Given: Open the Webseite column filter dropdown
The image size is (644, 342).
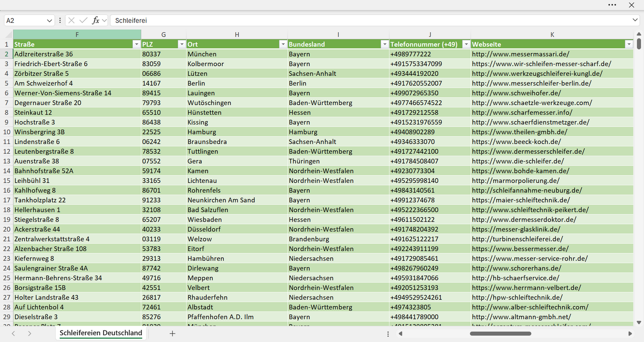Looking at the screenshot, I should click(x=629, y=44).
